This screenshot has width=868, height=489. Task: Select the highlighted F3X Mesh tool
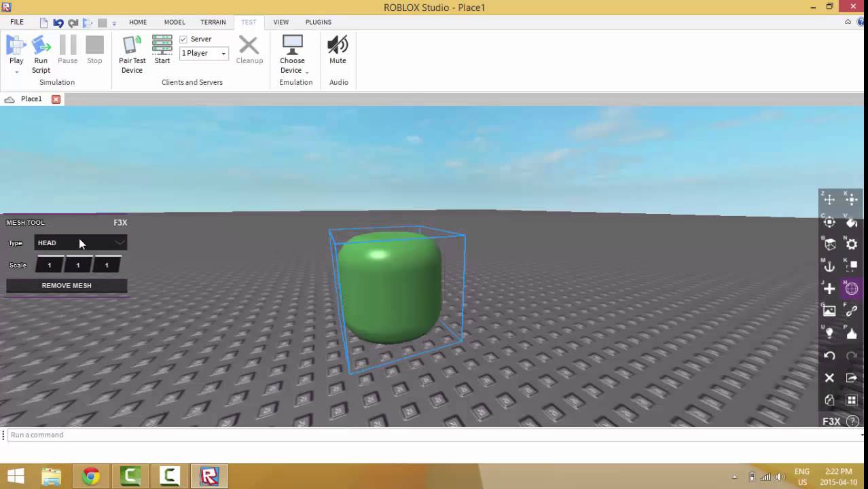[852, 289]
